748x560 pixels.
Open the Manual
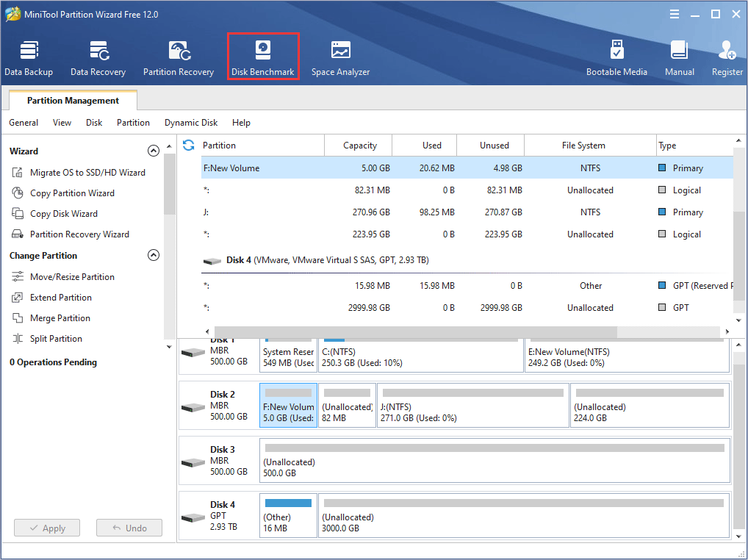click(x=679, y=55)
